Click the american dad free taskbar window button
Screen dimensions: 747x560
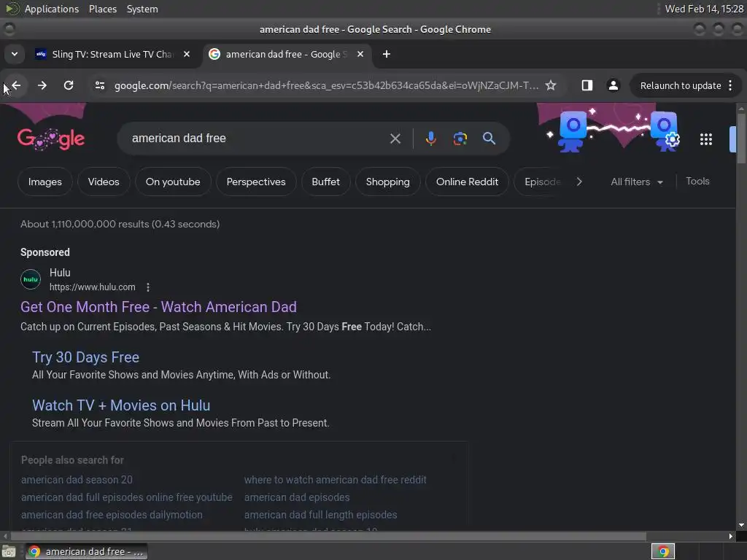point(86,551)
